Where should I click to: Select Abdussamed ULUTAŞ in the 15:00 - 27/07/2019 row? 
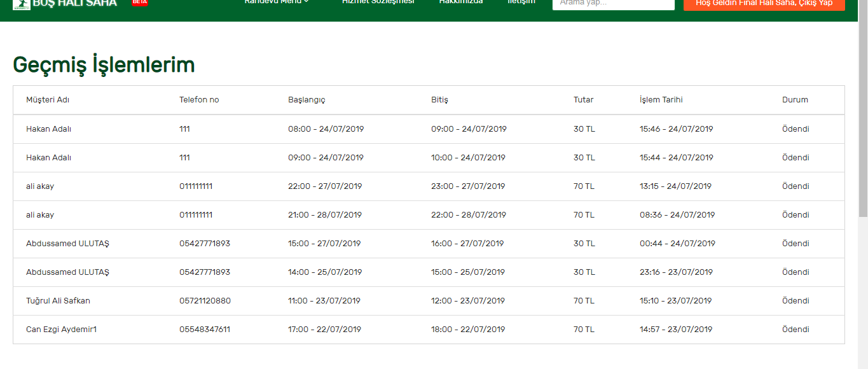[67, 244]
